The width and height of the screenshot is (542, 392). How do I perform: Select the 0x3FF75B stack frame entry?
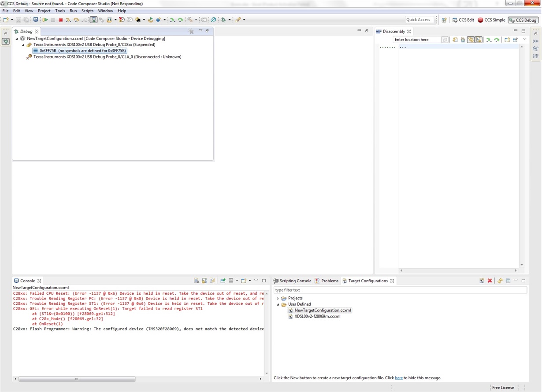(80, 51)
